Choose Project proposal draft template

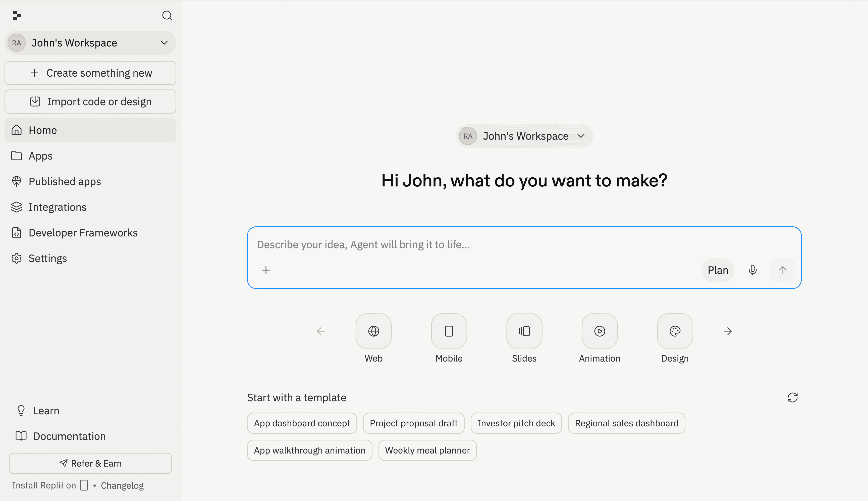(x=414, y=423)
